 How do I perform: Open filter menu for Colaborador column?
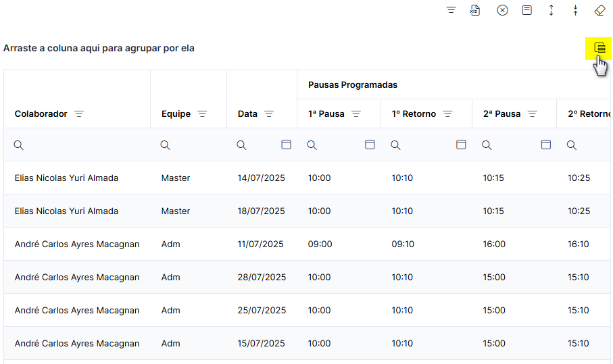(x=79, y=114)
